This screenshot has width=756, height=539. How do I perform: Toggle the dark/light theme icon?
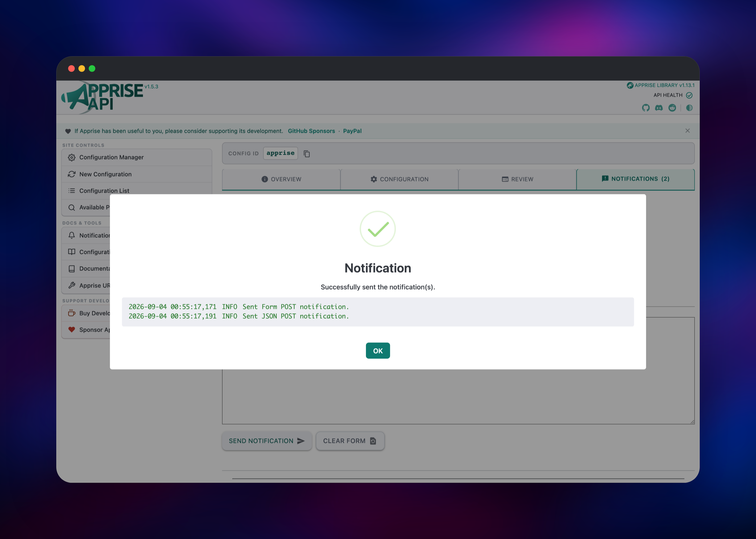(x=689, y=108)
